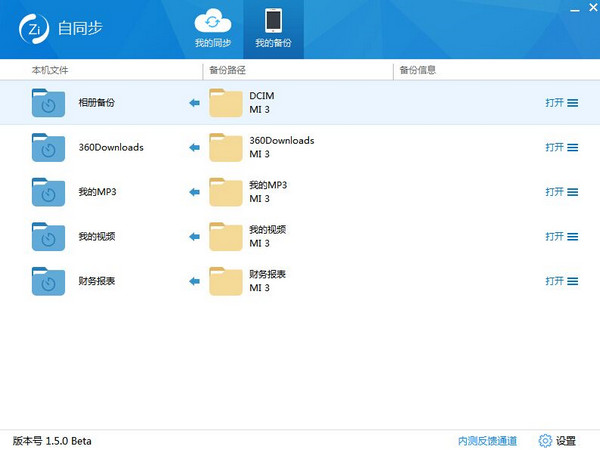Click the DCIM yellow folder icon
Screen dimensions: 600x450
(x=226, y=103)
